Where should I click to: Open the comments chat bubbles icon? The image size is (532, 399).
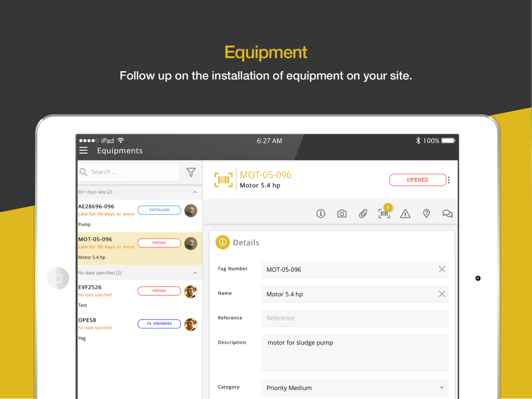click(447, 213)
